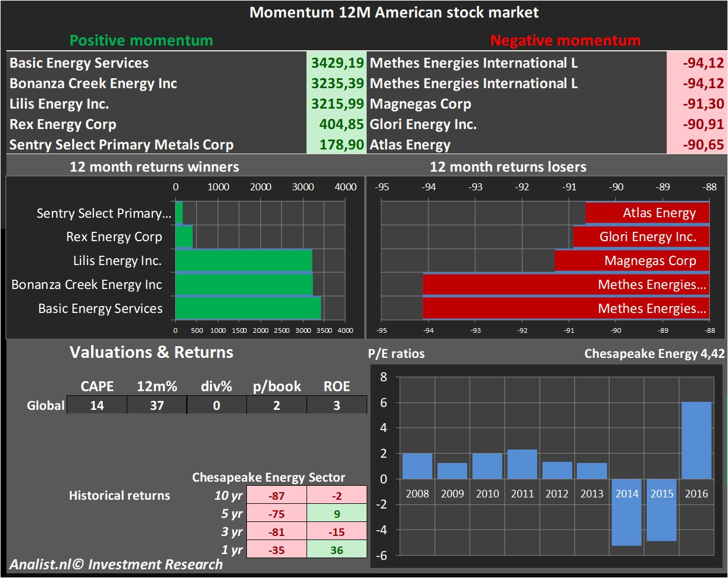Click the CAPE value 14 cell
The height and width of the screenshot is (578, 728).
97,405
